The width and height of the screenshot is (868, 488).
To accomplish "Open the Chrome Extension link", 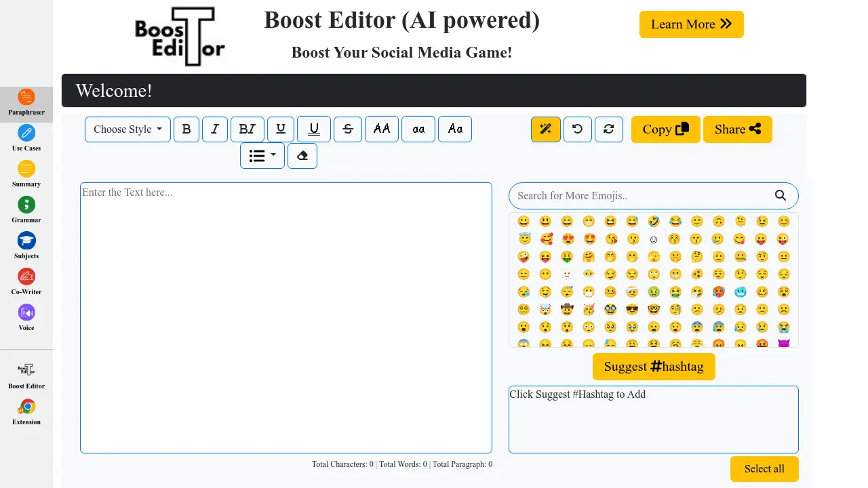I will click(26, 412).
